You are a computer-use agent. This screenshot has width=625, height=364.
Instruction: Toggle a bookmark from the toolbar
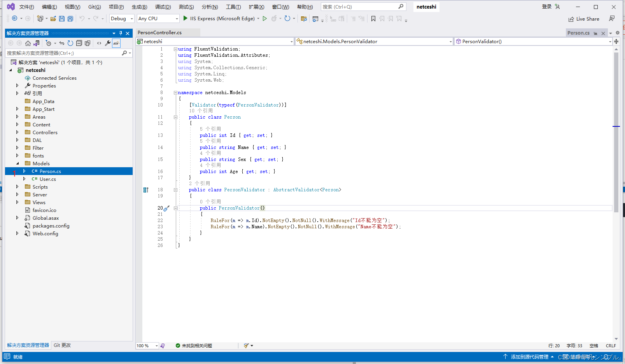(x=373, y=18)
